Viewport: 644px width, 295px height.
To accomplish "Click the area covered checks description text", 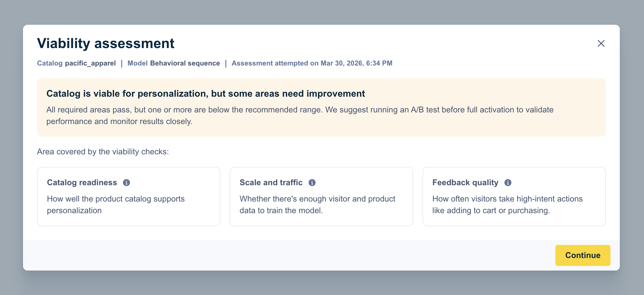I will tap(103, 151).
